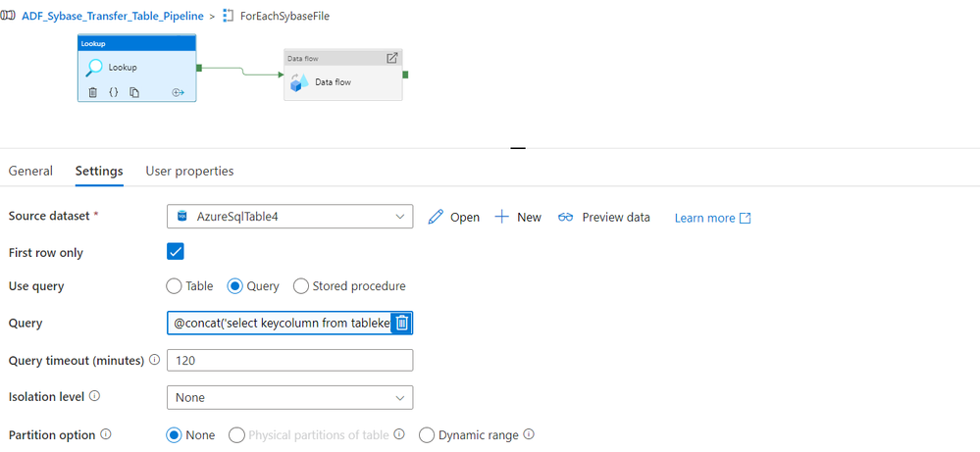
Task: Open the User properties tab
Action: [189, 171]
